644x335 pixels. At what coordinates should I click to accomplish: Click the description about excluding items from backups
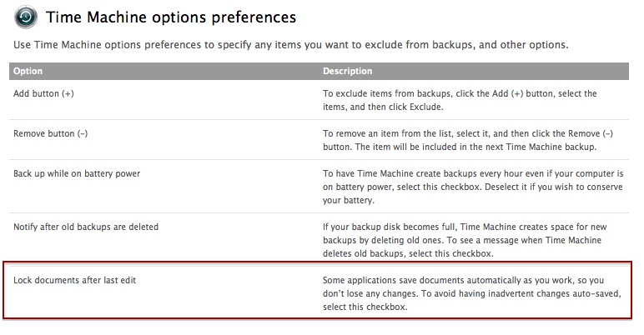point(460,100)
